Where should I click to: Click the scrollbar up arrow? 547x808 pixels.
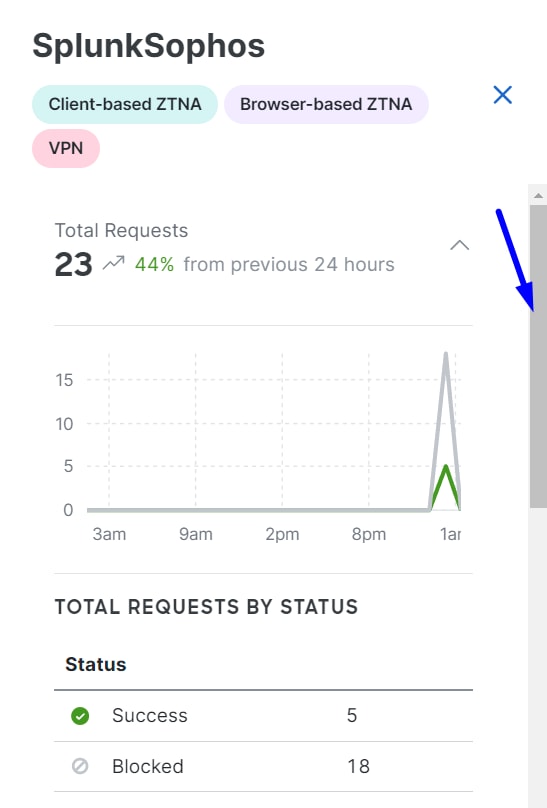pyautogui.click(x=538, y=195)
